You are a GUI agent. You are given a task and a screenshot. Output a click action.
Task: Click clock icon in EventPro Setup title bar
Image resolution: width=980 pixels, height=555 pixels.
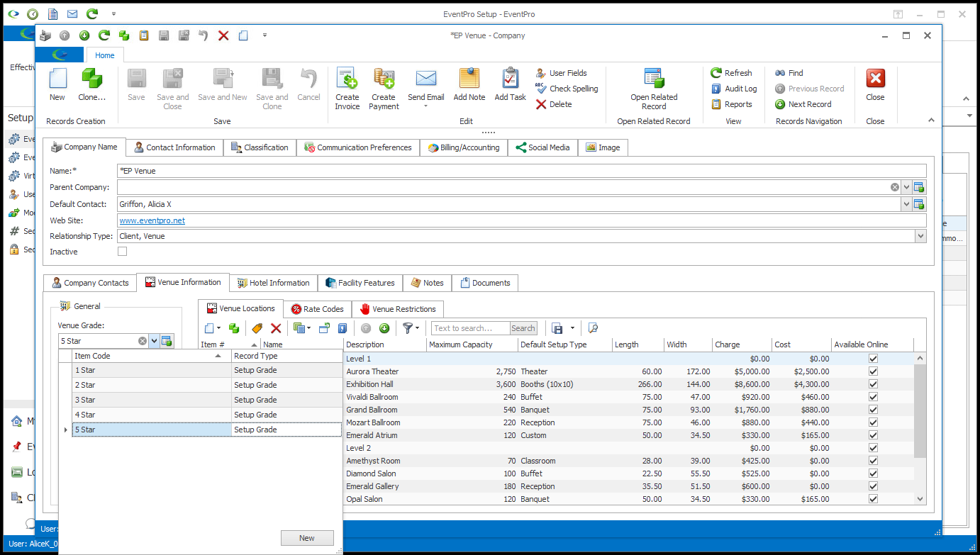point(33,13)
